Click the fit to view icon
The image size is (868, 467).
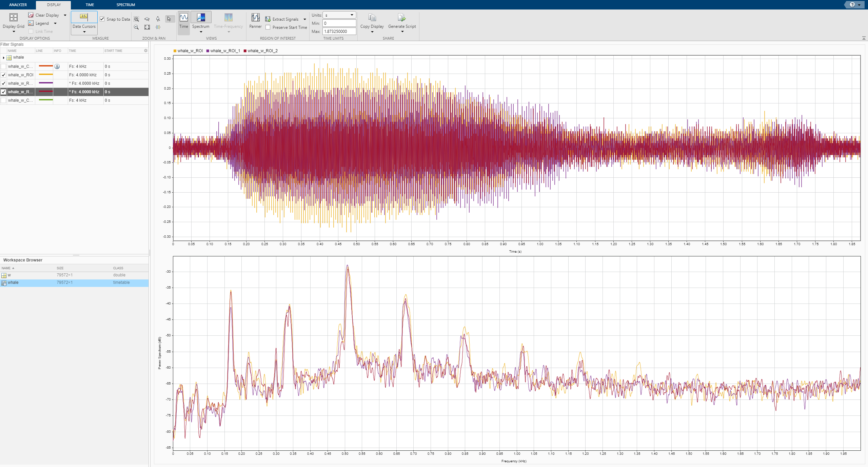coord(147,27)
